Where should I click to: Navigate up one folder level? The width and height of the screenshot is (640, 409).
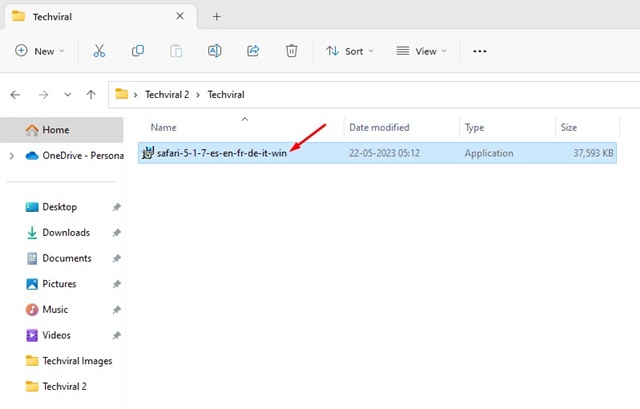pos(91,95)
